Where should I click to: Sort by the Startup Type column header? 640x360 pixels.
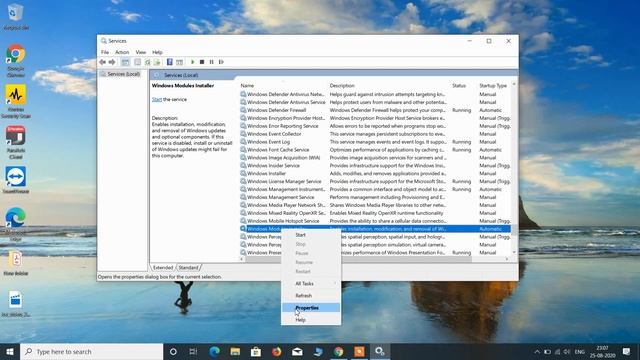tap(493, 86)
